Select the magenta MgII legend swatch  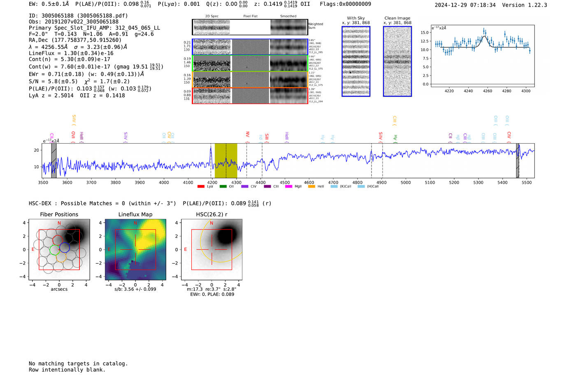pyautogui.click(x=288, y=186)
